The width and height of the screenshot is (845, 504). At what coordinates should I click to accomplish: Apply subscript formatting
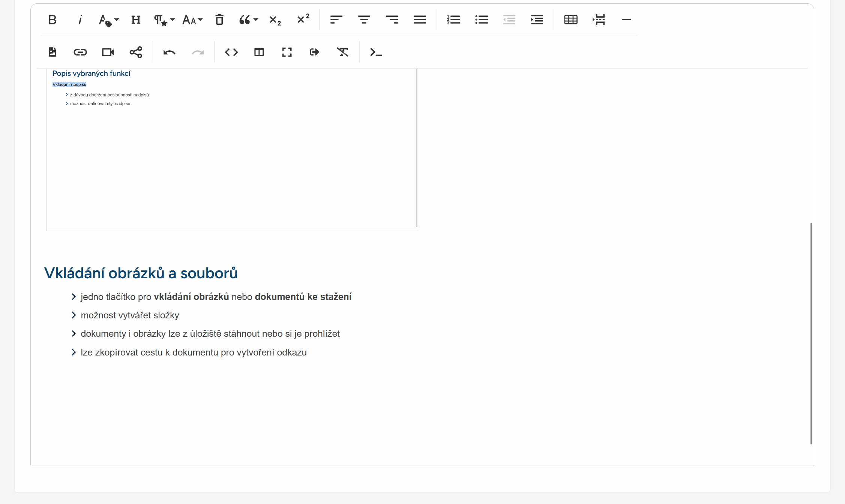coord(275,20)
